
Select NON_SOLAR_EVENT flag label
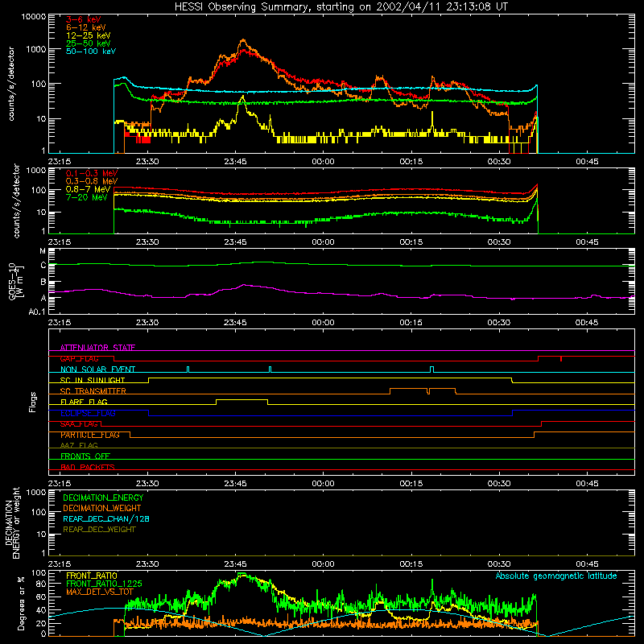[97, 369]
